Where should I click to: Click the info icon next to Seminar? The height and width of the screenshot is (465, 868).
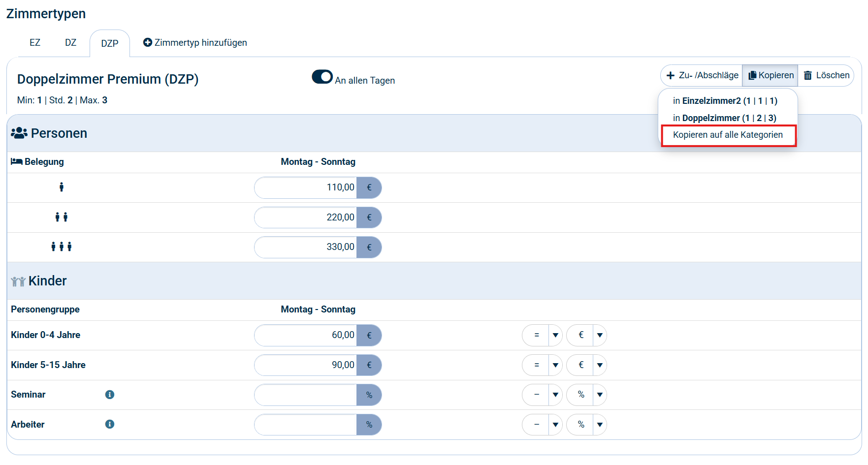[110, 395]
